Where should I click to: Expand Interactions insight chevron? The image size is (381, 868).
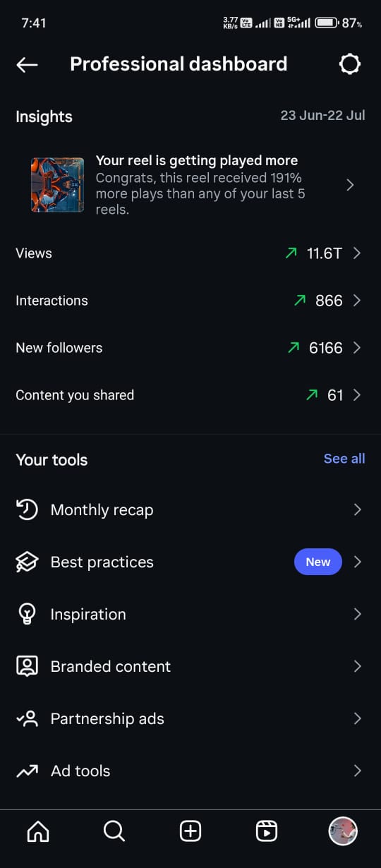point(357,301)
